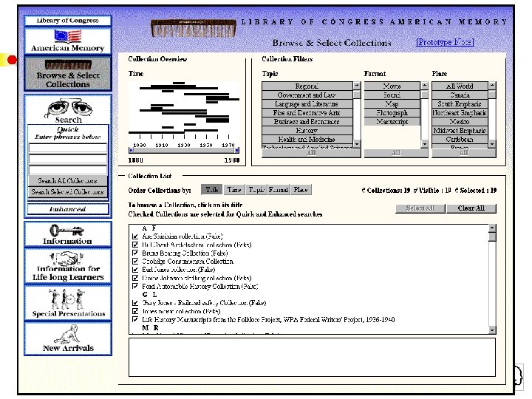This screenshot has width=532, height=399.
Task: Click the first Quick search phrase field
Action: (68, 148)
